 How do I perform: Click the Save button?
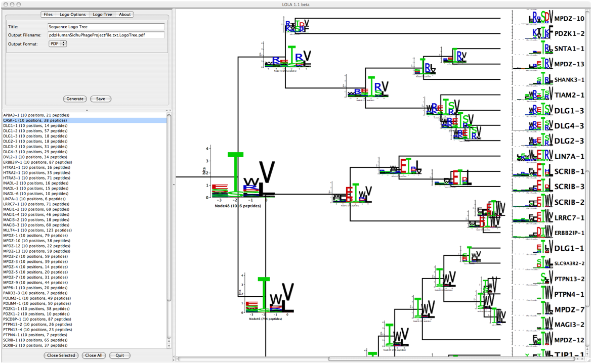(x=100, y=99)
